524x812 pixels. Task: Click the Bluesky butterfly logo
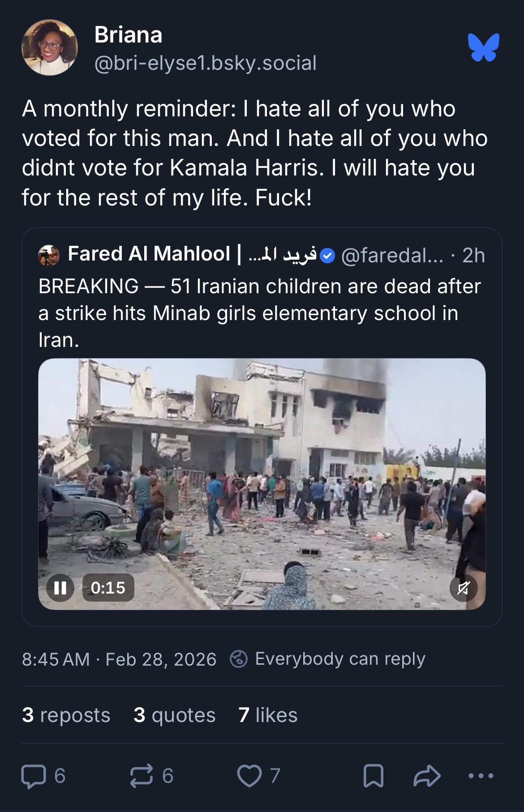coord(483,47)
